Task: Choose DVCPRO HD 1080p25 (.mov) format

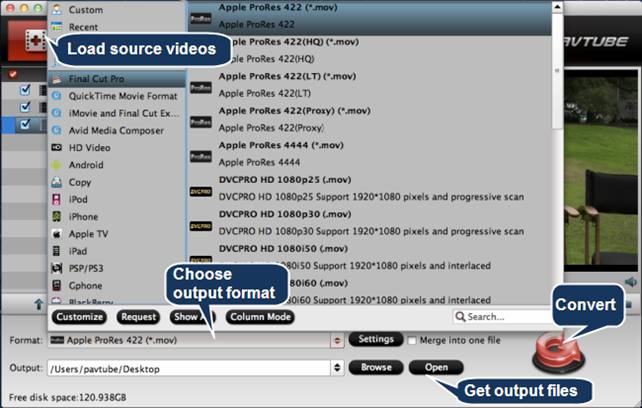Action: pyautogui.click(x=370, y=188)
